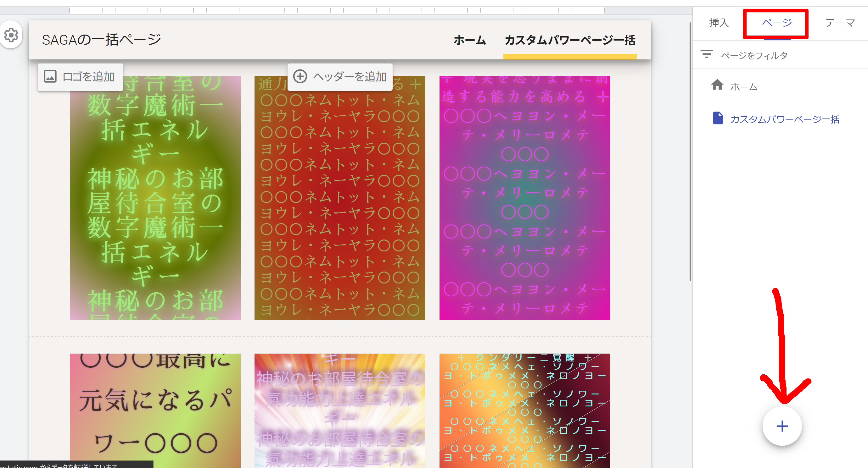Image resolution: width=868 pixels, height=468 pixels.
Task: Click the home icon in pages list
Action: pyautogui.click(x=717, y=85)
